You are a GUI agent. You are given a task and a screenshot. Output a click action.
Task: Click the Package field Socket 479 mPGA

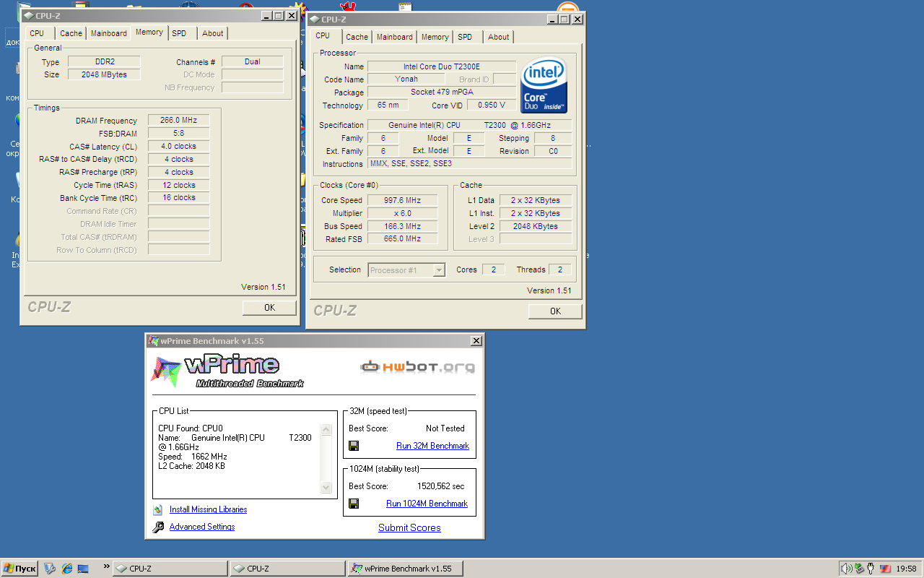442,92
